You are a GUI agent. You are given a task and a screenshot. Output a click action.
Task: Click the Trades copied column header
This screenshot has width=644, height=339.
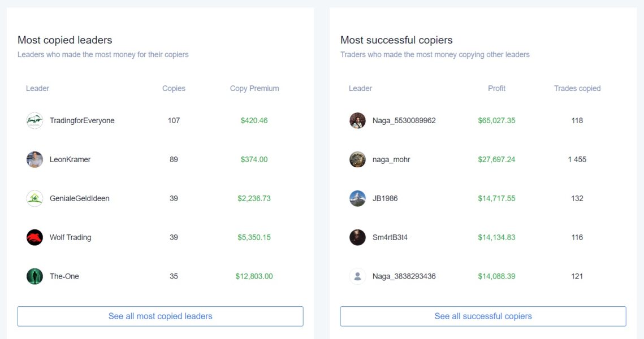coord(577,88)
